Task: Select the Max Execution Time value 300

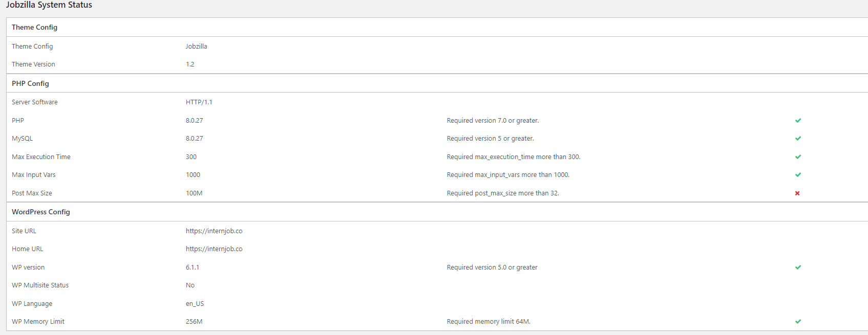Action: click(x=191, y=157)
